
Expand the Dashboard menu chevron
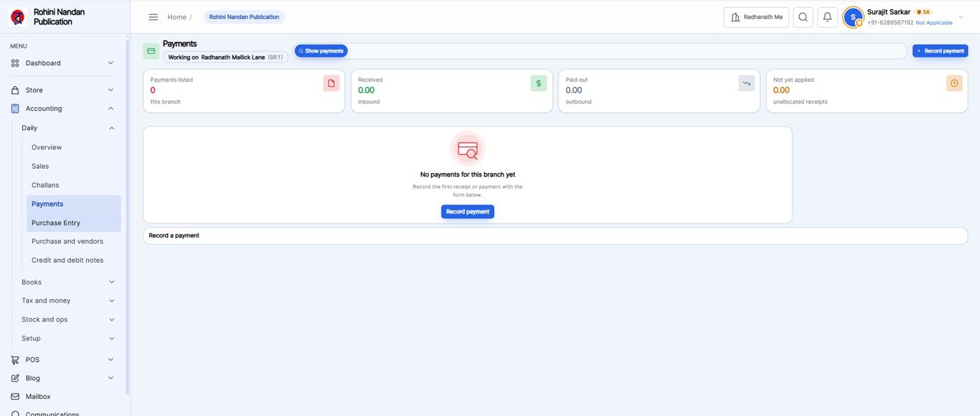111,63
